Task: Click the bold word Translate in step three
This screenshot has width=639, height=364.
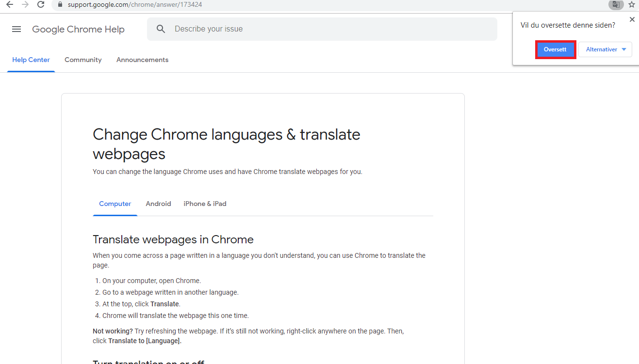Action: coord(165,304)
